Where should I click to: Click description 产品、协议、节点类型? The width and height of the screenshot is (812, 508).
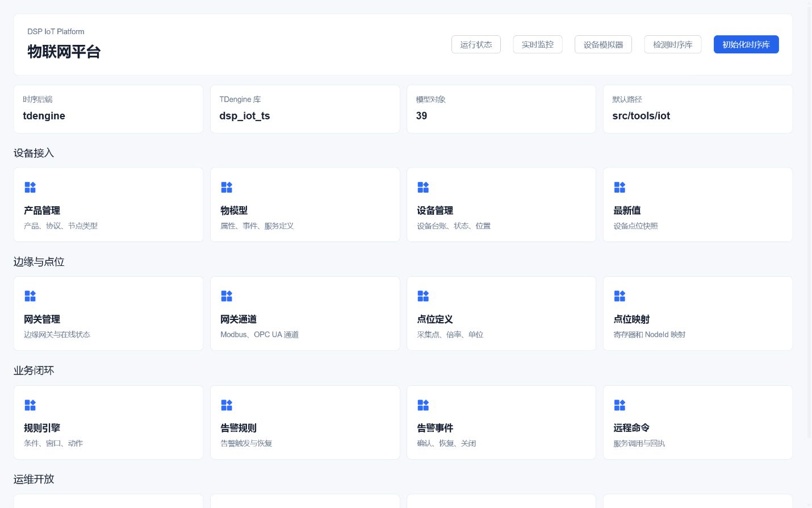[x=61, y=226]
